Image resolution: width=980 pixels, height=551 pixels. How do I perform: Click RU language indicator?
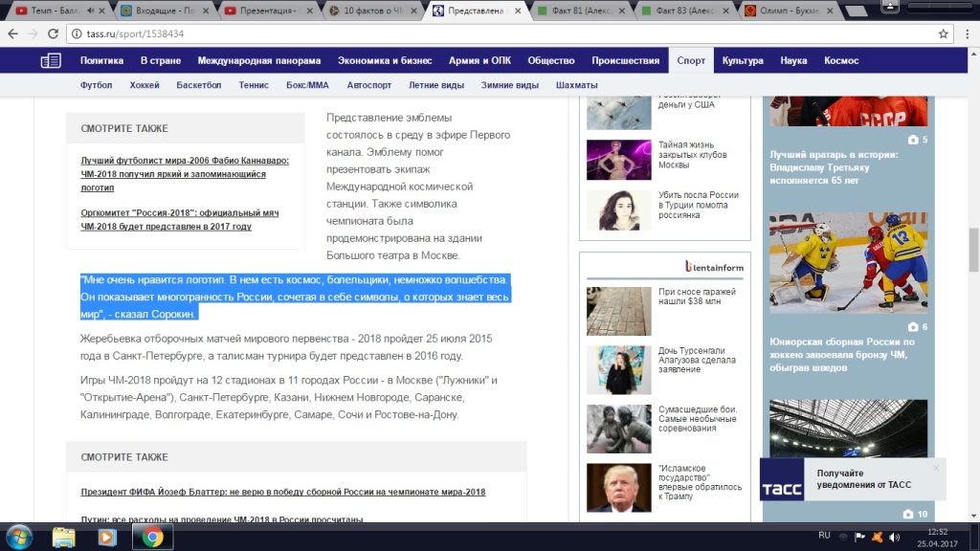(x=824, y=536)
